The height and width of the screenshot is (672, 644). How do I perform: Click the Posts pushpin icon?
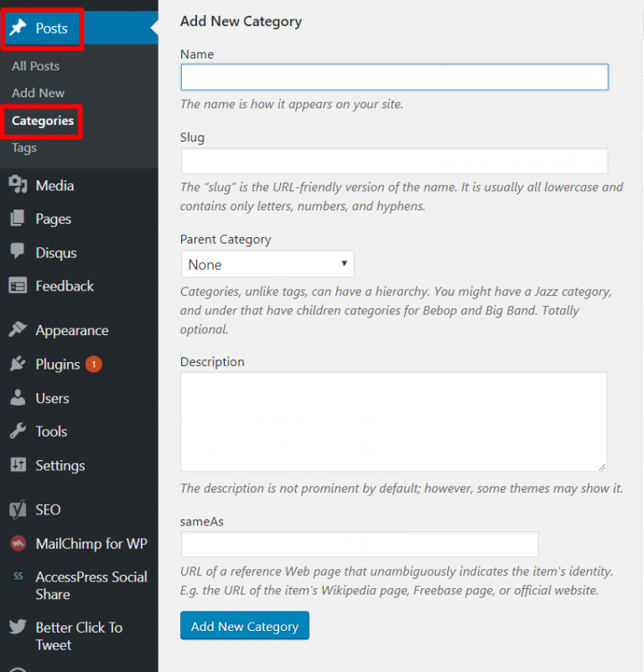18,28
